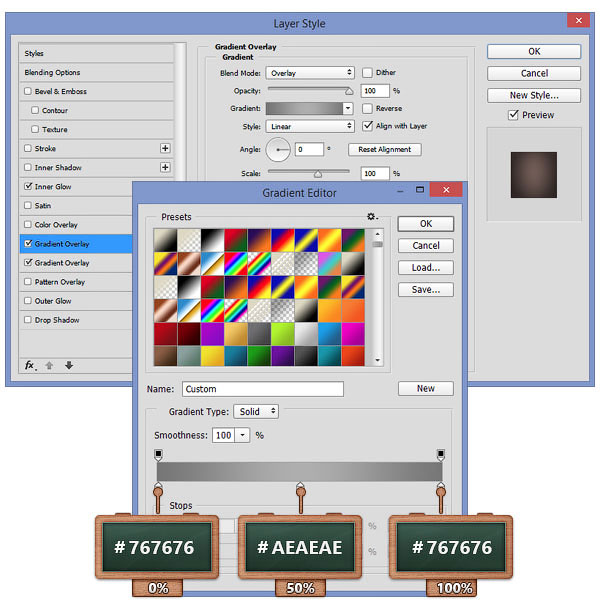Image resolution: width=600 pixels, height=600 pixels.
Task: Open the gradient picker dropdown arrow
Action: pyautogui.click(x=348, y=109)
